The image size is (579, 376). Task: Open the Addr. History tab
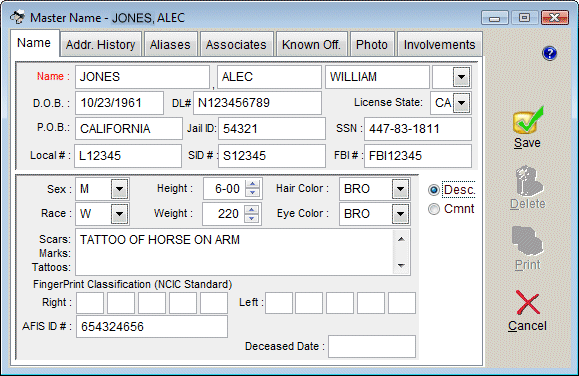[100, 45]
